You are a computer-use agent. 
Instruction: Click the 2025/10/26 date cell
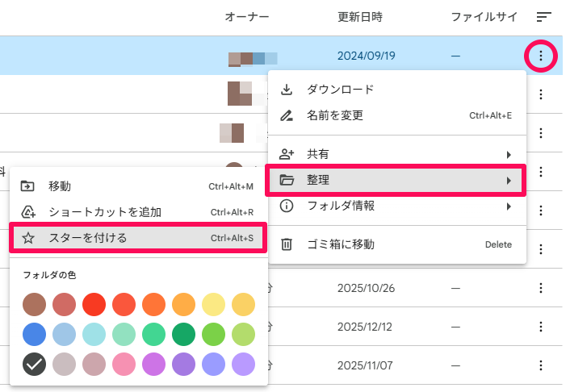tap(366, 288)
